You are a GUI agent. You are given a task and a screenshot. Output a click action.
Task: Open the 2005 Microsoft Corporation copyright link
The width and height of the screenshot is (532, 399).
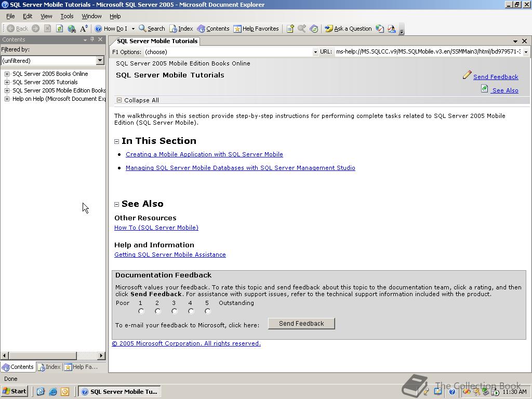coord(187,343)
